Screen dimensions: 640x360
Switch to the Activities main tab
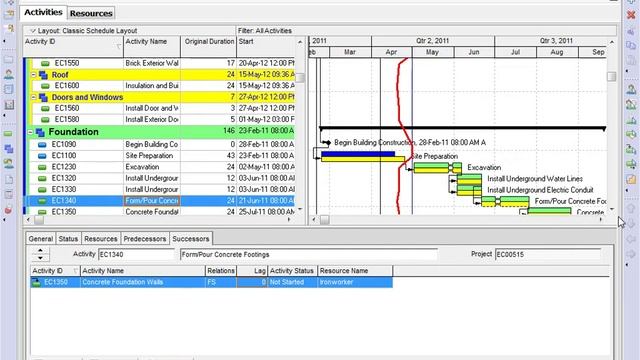(x=43, y=12)
